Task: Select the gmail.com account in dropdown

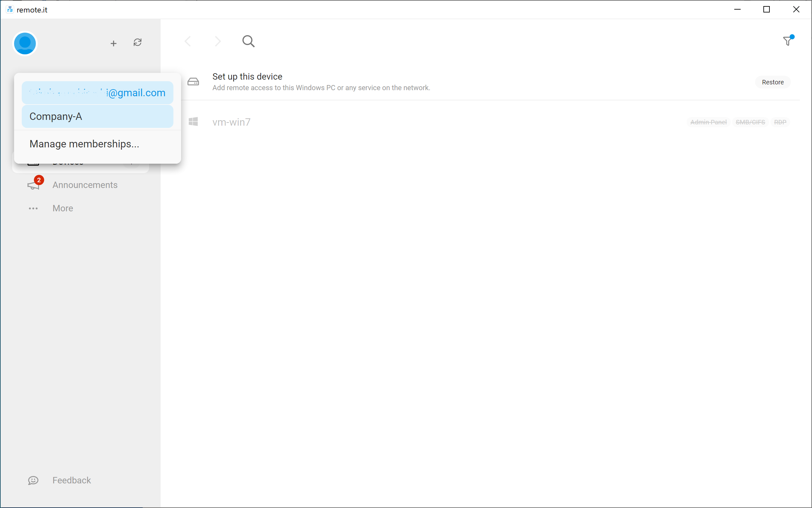Action: pos(98,93)
